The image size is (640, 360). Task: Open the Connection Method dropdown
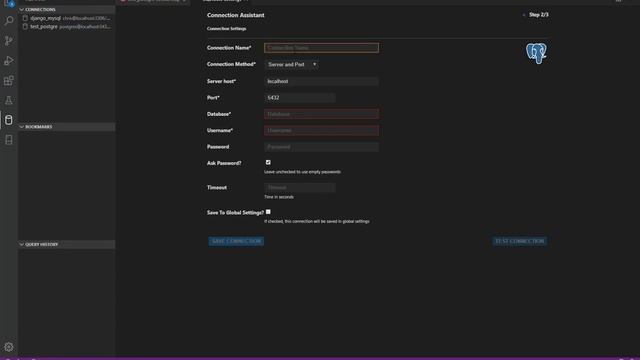pos(291,64)
